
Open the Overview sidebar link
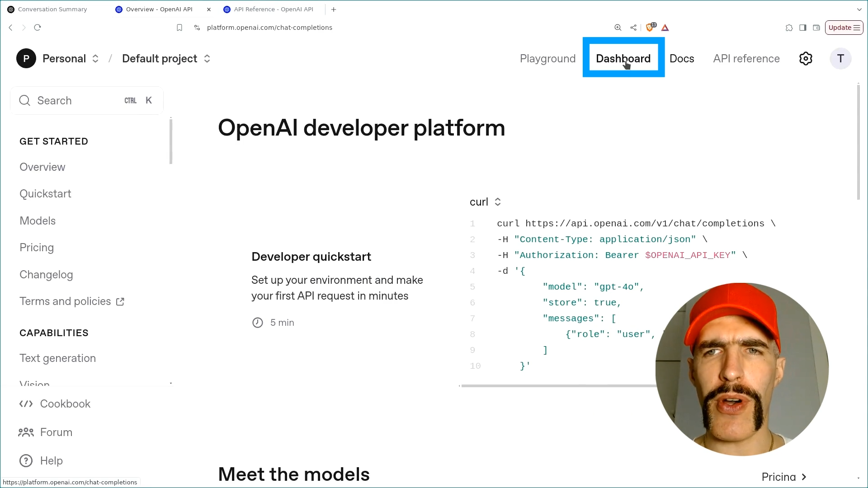(x=42, y=167)
